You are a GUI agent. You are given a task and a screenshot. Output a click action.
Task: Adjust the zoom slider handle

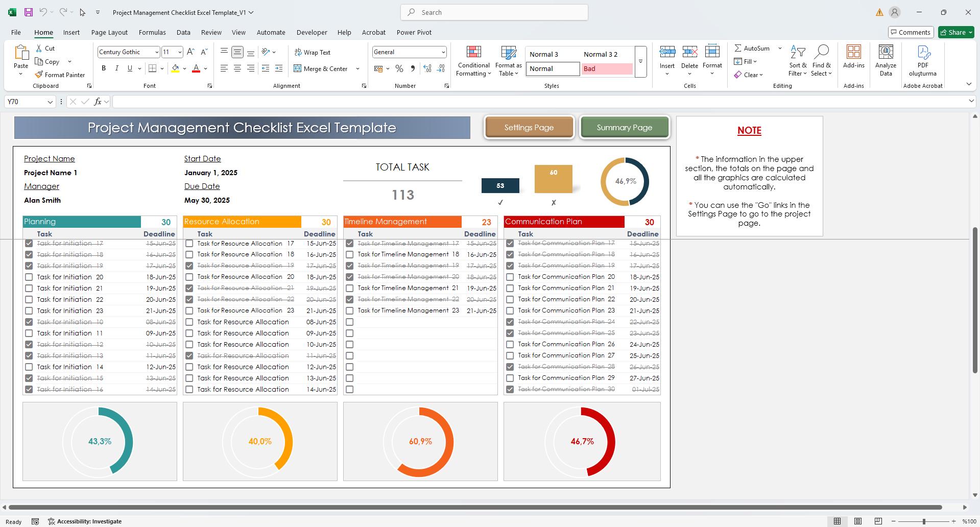(x=924, y=521)
